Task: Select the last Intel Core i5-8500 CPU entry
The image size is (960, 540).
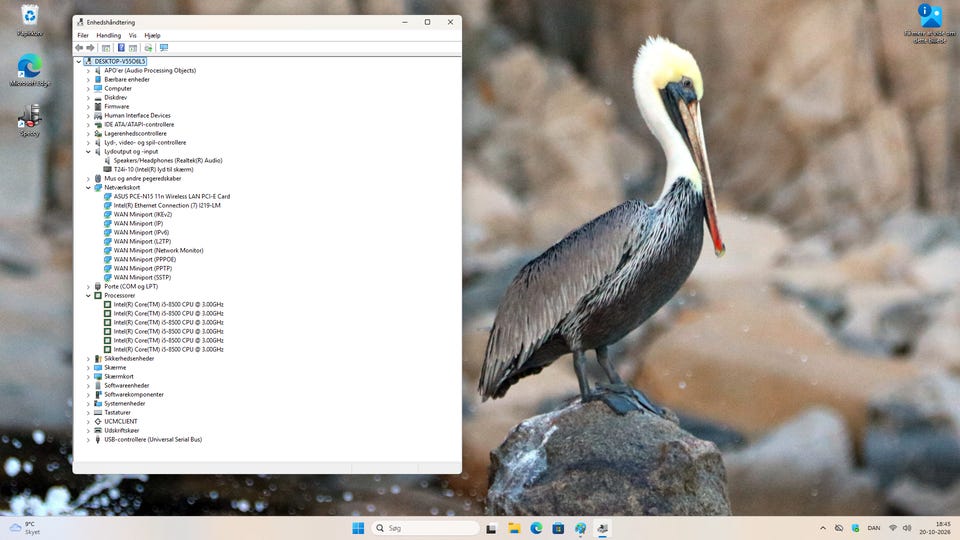Action: coord(168,350)
